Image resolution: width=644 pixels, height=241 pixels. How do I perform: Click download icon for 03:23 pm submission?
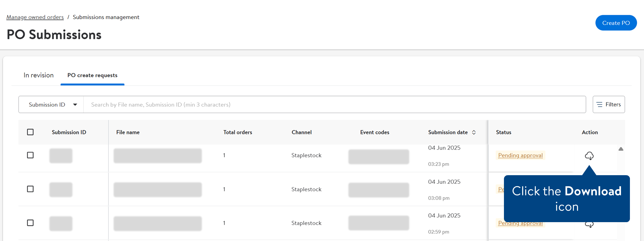[589, 156]
